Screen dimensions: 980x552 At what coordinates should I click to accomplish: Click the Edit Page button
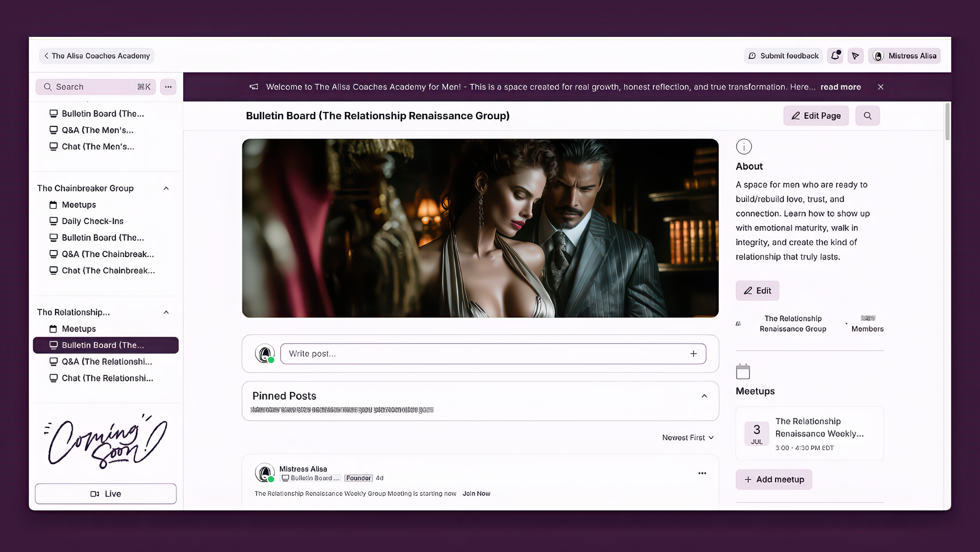click(816, 116)
